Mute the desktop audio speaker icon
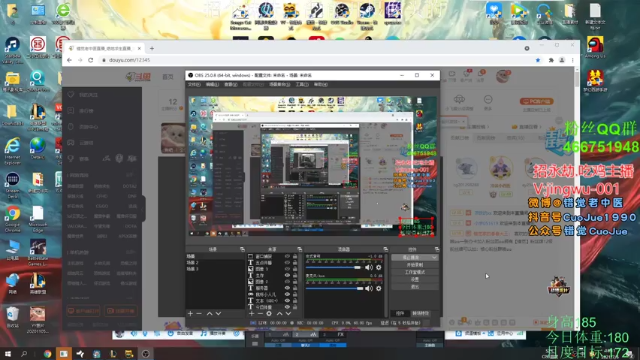Image resolution: width=640 pixels, height=360 pixels. tap(369, 267)
